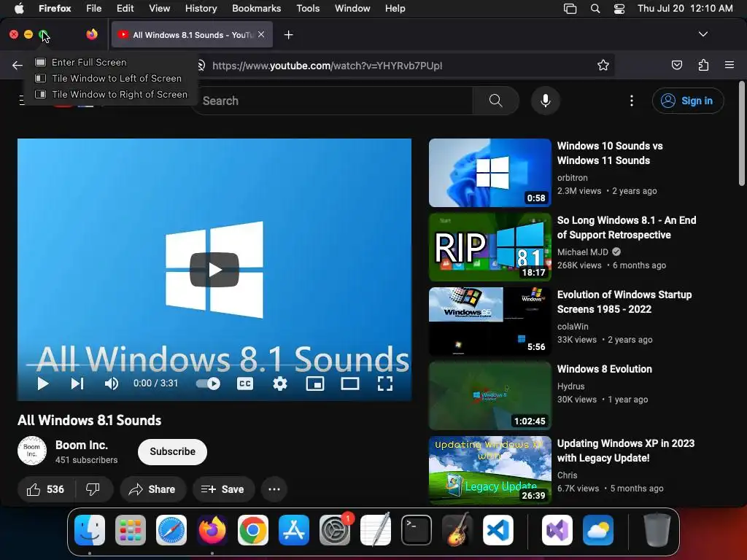Open System Settings from the Dock
Image resolution: width=747 pixels, height=560 pixels.
(x=335, y=530)
